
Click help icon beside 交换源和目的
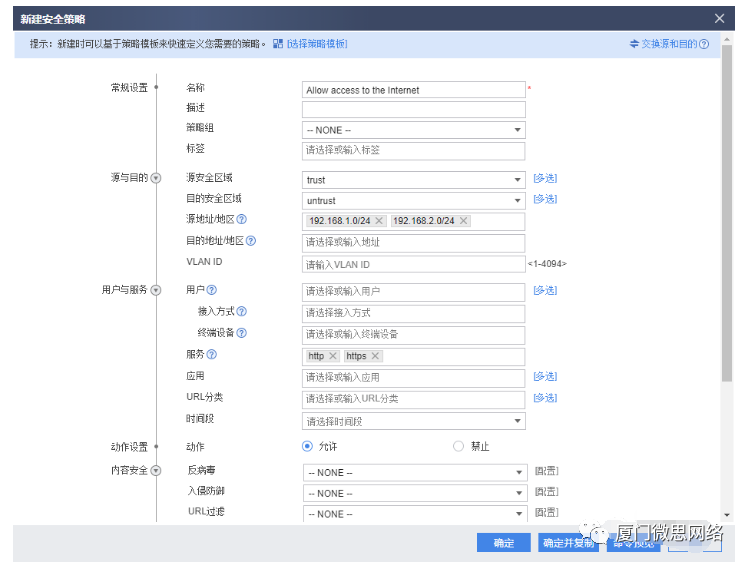point(704,44)
